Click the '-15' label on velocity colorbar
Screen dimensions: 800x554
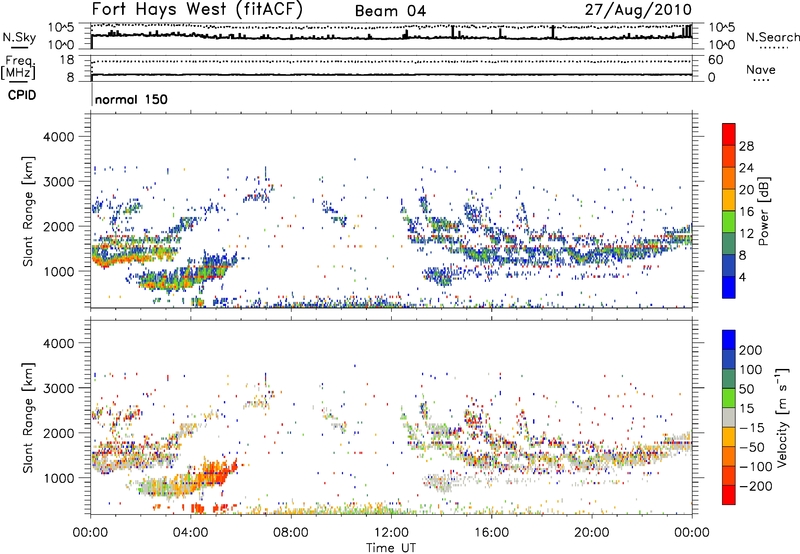752,428
